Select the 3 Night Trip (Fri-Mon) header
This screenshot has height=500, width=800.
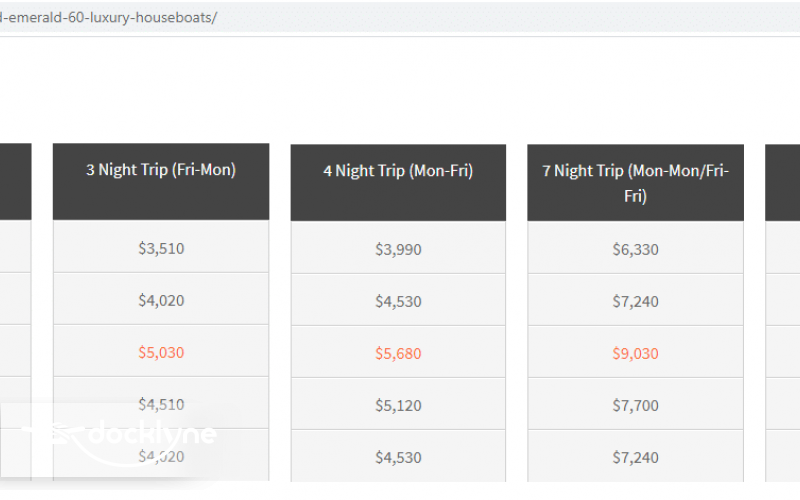pyautogui.click(x=161, y=171)
